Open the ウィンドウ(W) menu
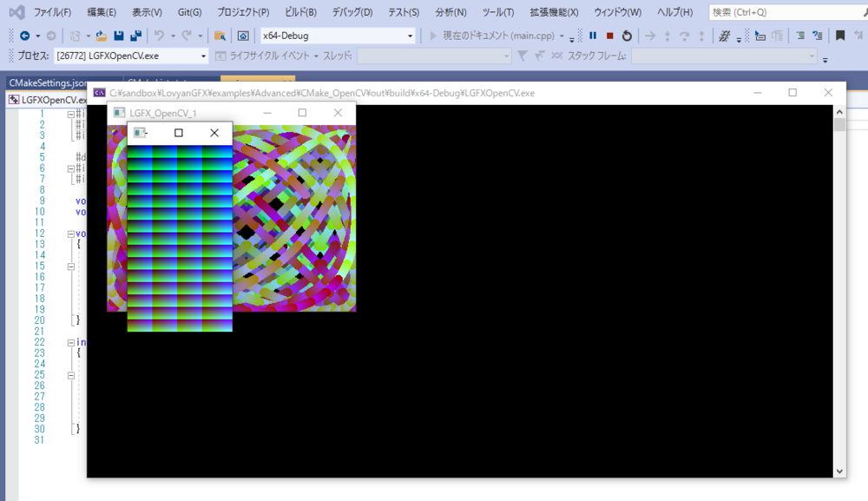Screen dimensions: 868x501 point(618,12)
